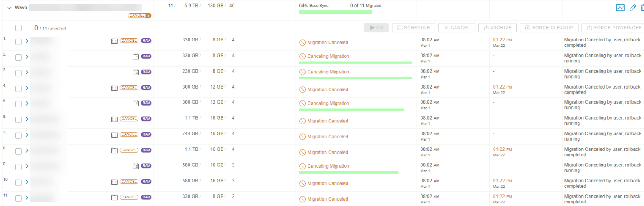Click the calendar icon in row 9

pos(136,166)
